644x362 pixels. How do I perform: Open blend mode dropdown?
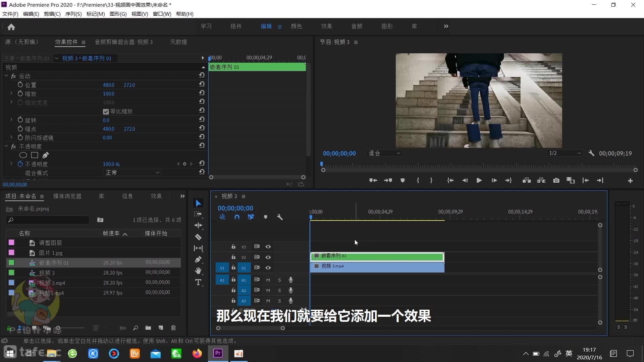coord(132,173)
